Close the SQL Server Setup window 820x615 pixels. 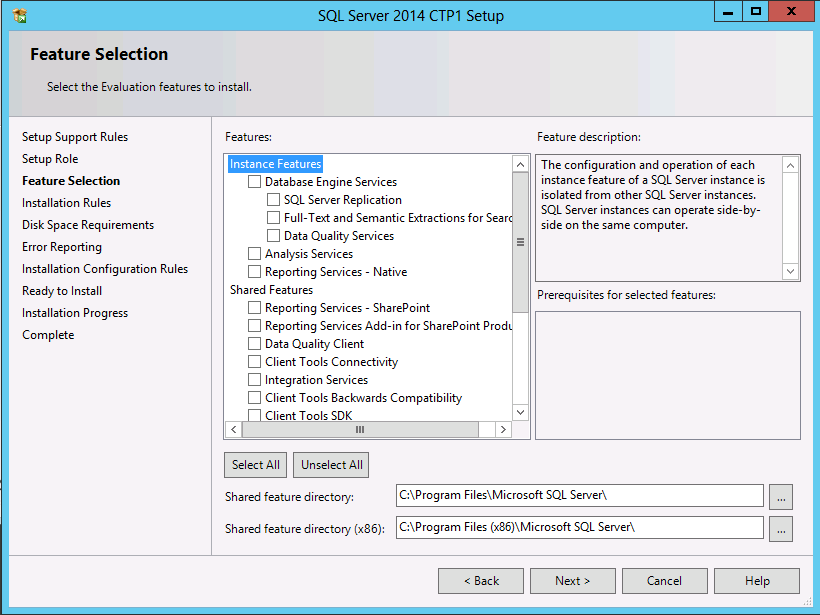(x=791, y=12)
